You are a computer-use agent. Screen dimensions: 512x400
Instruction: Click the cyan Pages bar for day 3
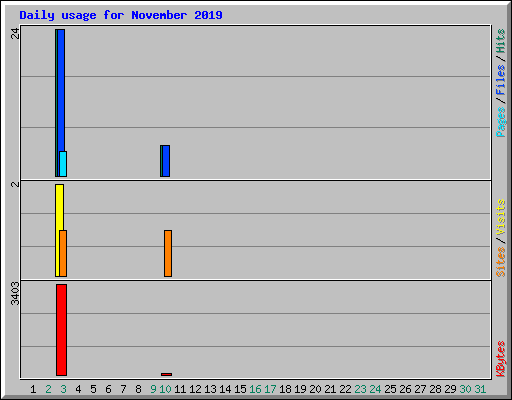[63, 164]
